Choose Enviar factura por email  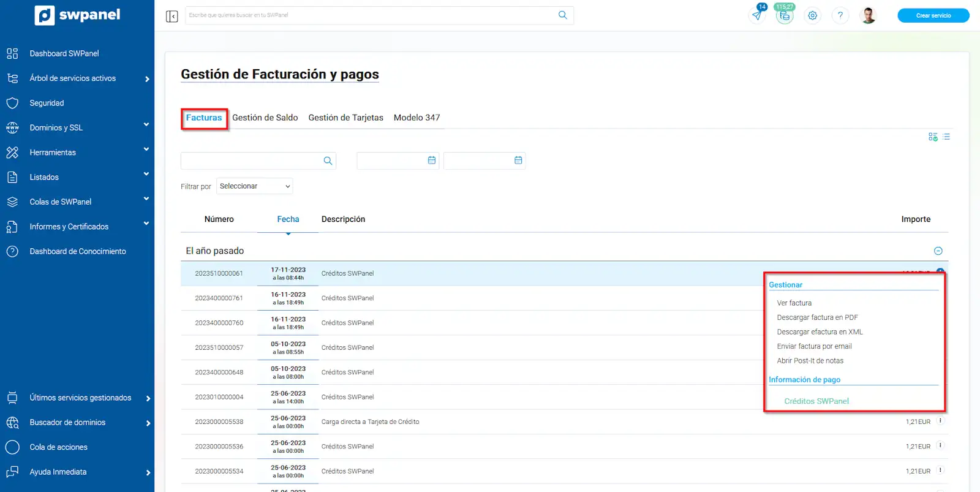click(x=815, y=346)
